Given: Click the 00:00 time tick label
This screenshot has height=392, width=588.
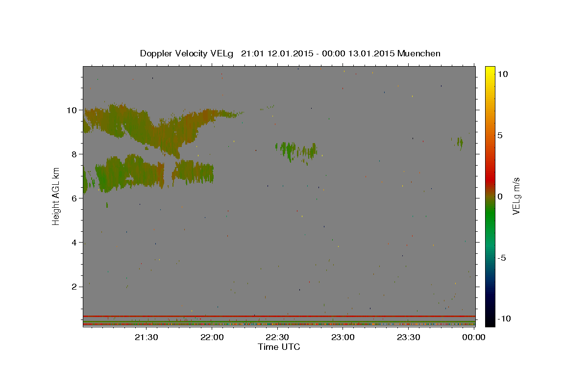Looking at the screenshot, I should click(474, 337).
